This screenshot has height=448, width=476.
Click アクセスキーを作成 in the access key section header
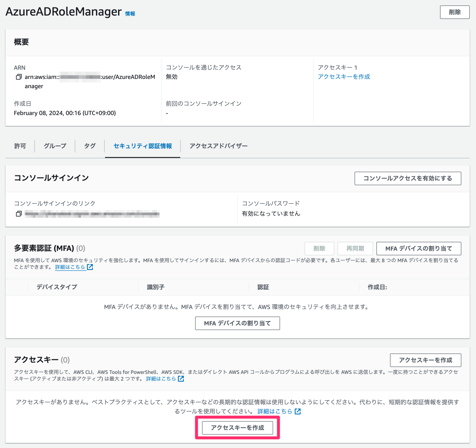(x=426, y=360)
